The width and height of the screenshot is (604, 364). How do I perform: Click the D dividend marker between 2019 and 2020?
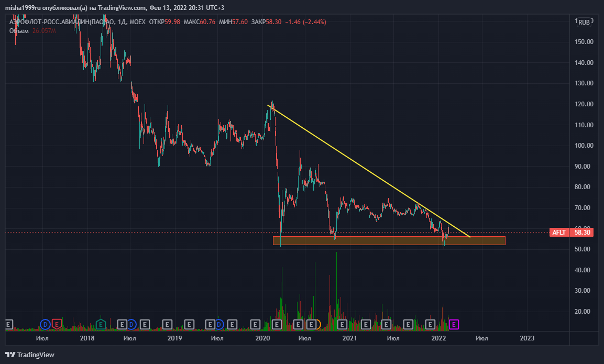click(x=219, y=325)
